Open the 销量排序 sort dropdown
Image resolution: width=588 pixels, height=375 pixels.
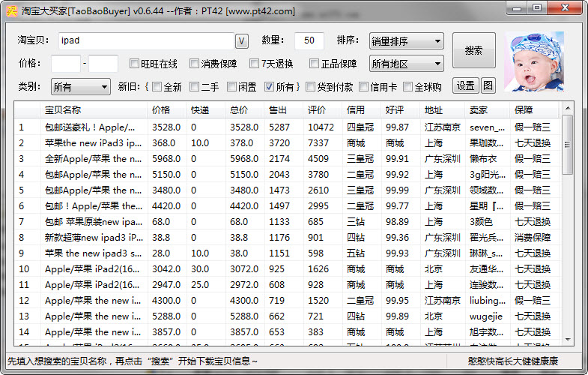[x=406, y=40]
